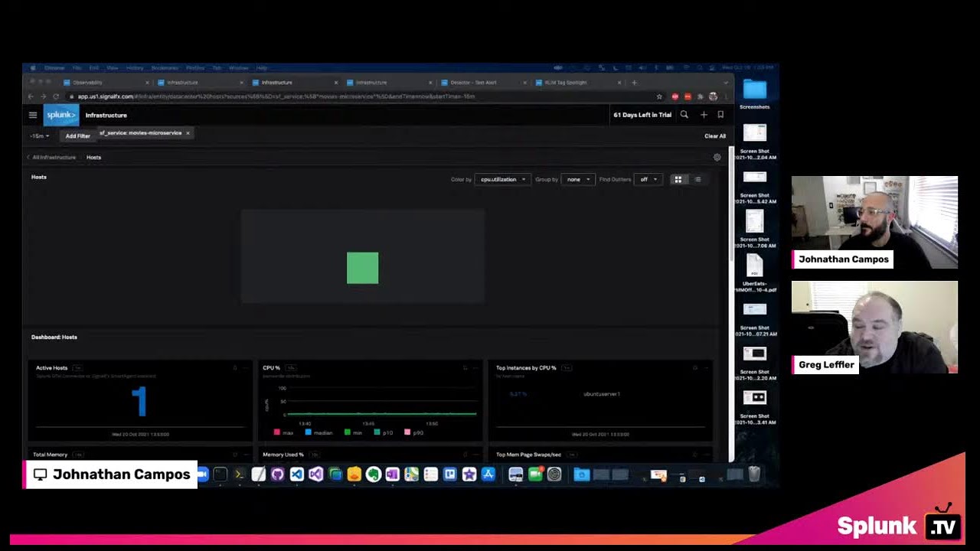Open the File menu in menu bar

coord(77,68)
